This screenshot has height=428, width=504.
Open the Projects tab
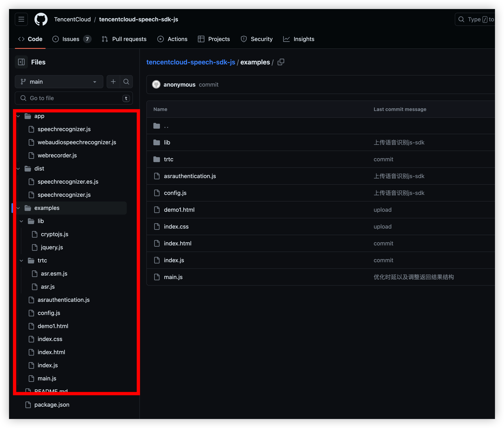tap(214, 39)
